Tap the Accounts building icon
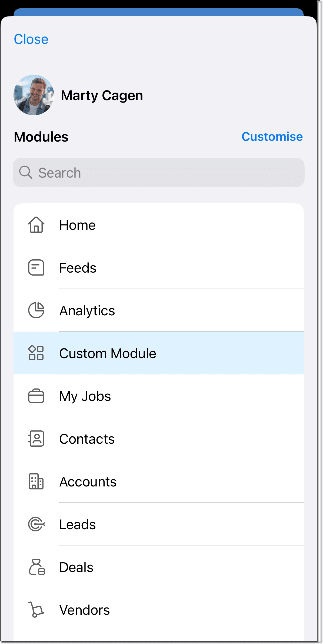This screenshot has height=644, width=323. click(36, 482)
